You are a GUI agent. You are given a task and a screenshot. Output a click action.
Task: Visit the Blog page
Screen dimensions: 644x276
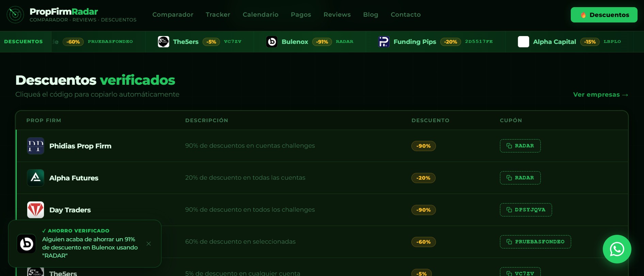(371, 15)
